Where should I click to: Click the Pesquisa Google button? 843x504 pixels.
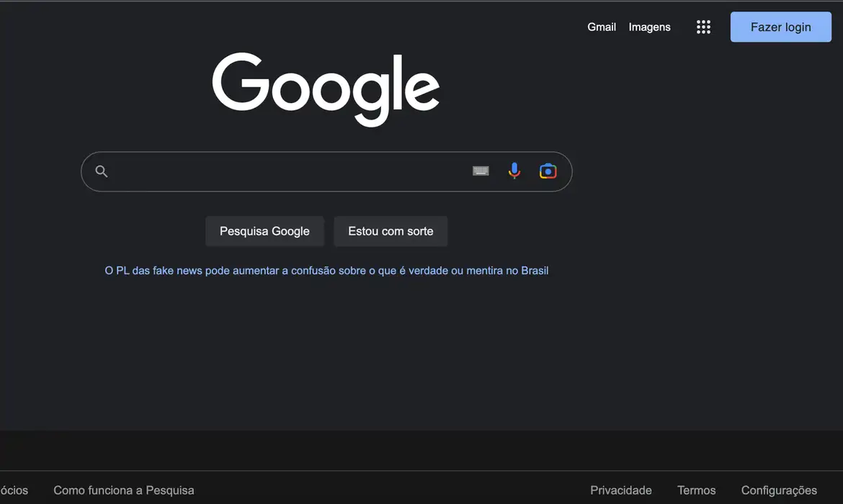click(264, 231)
